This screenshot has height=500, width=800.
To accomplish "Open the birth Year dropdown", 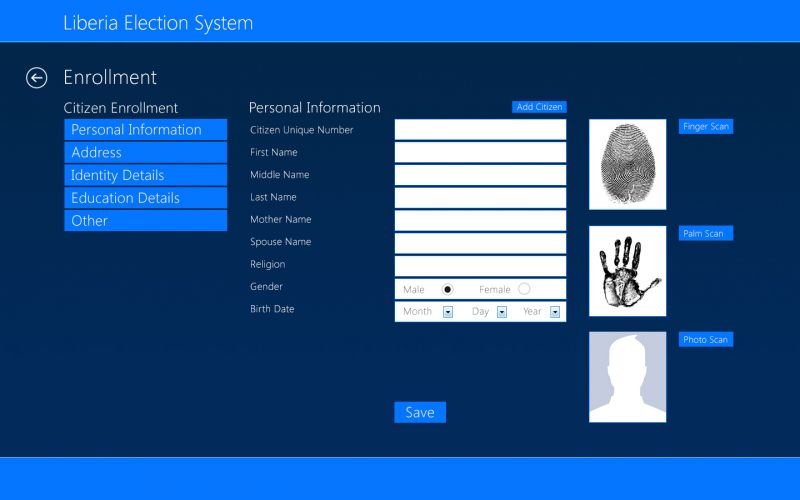I will 555,312.
